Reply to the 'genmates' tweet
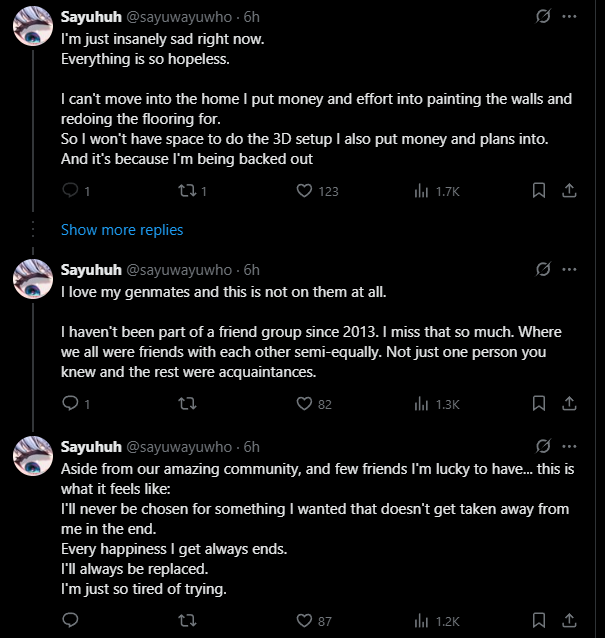Viewport: 605px width, 638px height. click(69, 404)
